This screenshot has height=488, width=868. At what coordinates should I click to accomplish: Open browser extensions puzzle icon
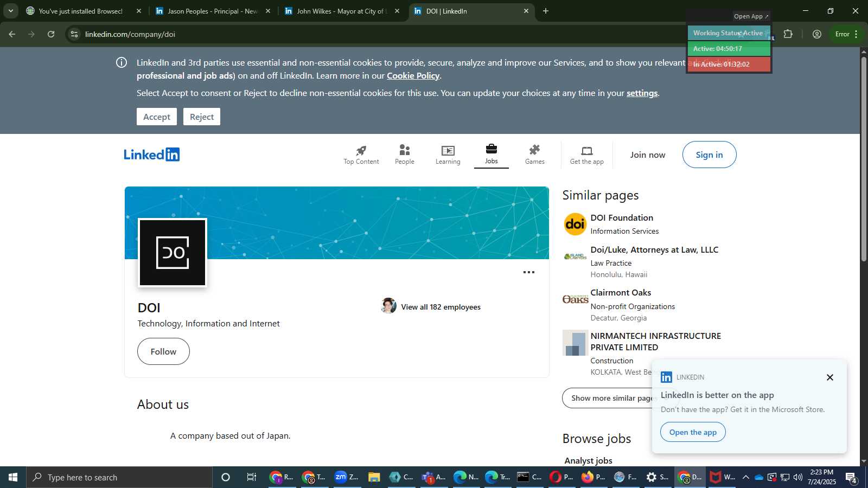(x=788, y=34)
